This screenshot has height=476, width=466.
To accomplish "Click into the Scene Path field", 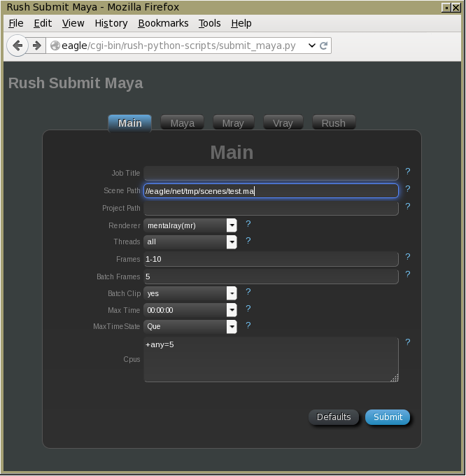I will 271,190.
